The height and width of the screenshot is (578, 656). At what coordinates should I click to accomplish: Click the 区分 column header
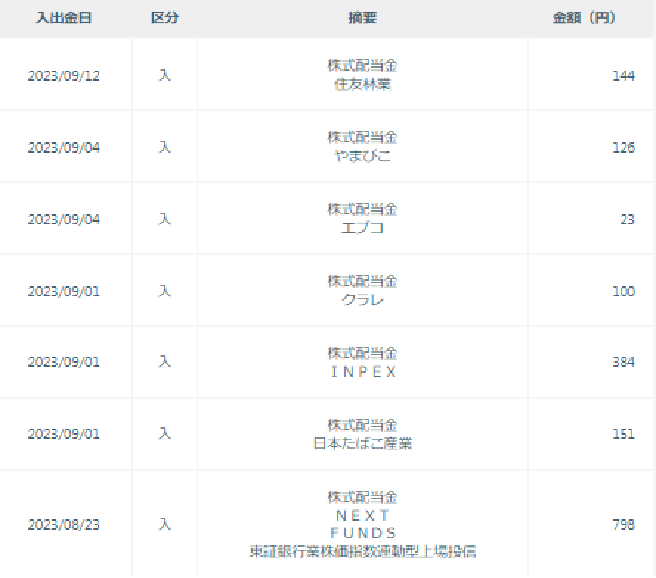[x=164, y=18]
